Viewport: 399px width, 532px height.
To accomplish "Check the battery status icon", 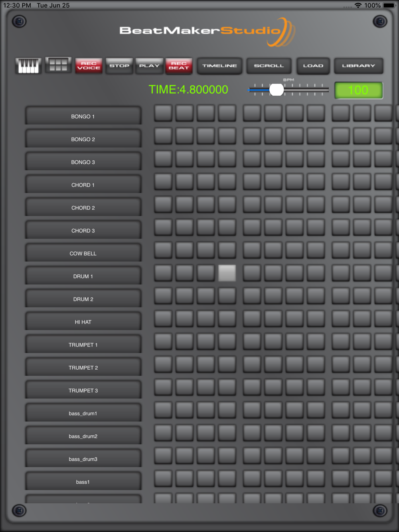I will coord(389,6).
